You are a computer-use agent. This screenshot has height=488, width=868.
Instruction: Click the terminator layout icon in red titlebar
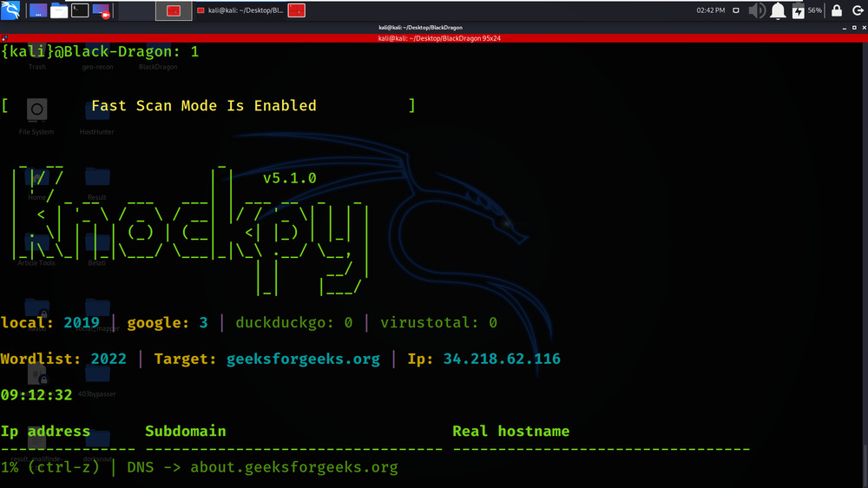pyautogui.click(x=4, y=38)
